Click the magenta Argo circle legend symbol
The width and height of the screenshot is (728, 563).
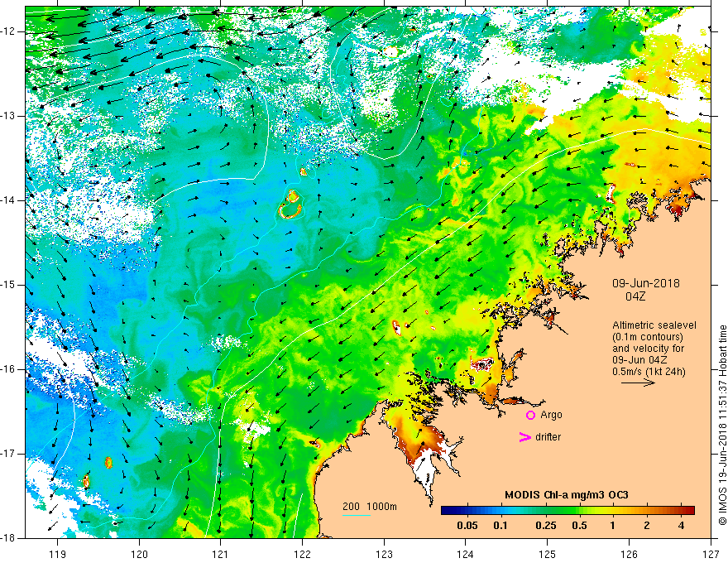(530, 415)
